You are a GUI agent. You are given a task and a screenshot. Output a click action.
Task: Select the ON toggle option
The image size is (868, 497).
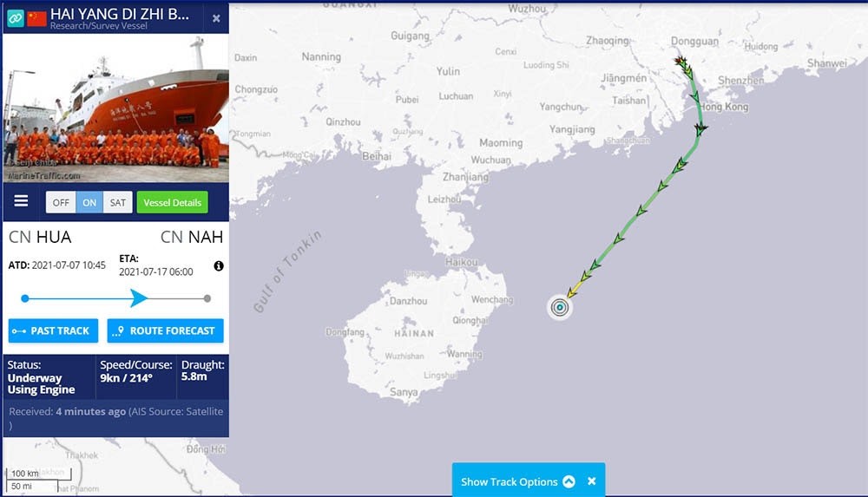coord(89,203)
